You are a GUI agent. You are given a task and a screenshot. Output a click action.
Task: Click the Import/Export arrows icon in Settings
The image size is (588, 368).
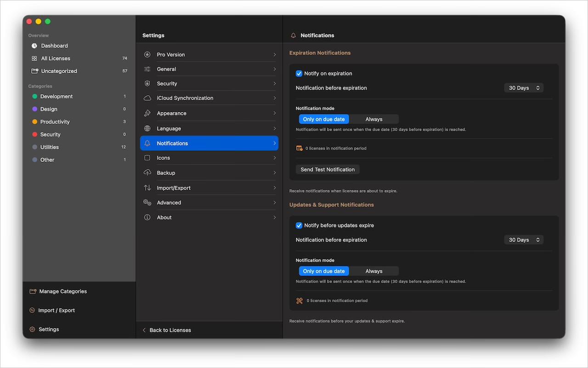click(147, 188)
